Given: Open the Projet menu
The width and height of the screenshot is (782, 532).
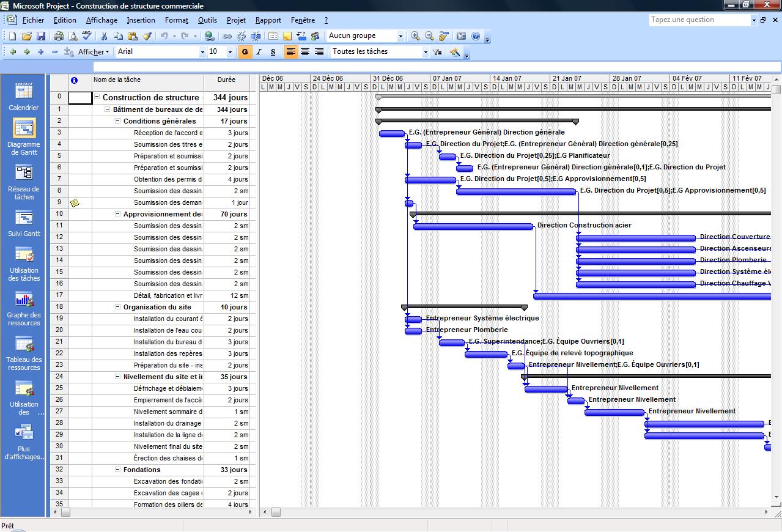Looking at the screenshot, I should (x=236, y=20).
